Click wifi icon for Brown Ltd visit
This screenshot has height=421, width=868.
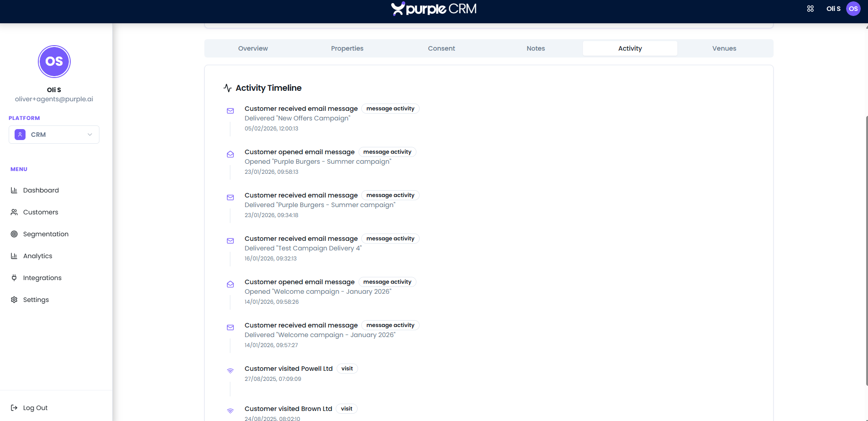pos(230,411)
